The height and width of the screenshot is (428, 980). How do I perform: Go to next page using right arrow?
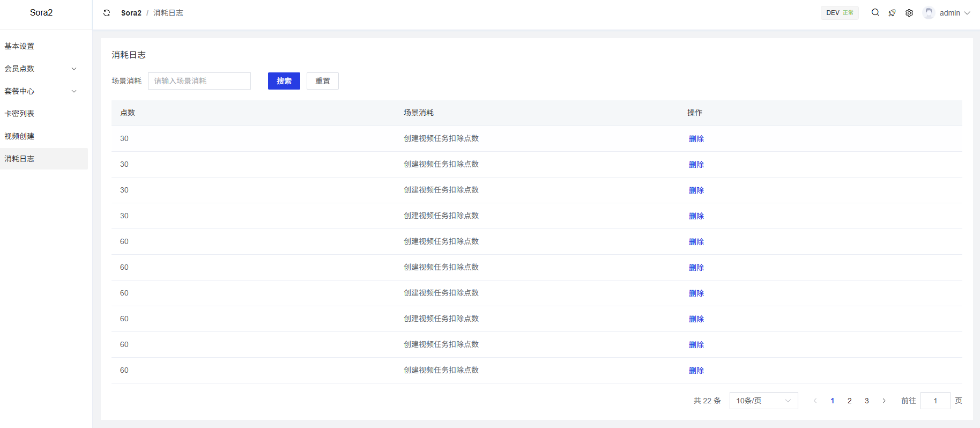(x=884, y=401)
